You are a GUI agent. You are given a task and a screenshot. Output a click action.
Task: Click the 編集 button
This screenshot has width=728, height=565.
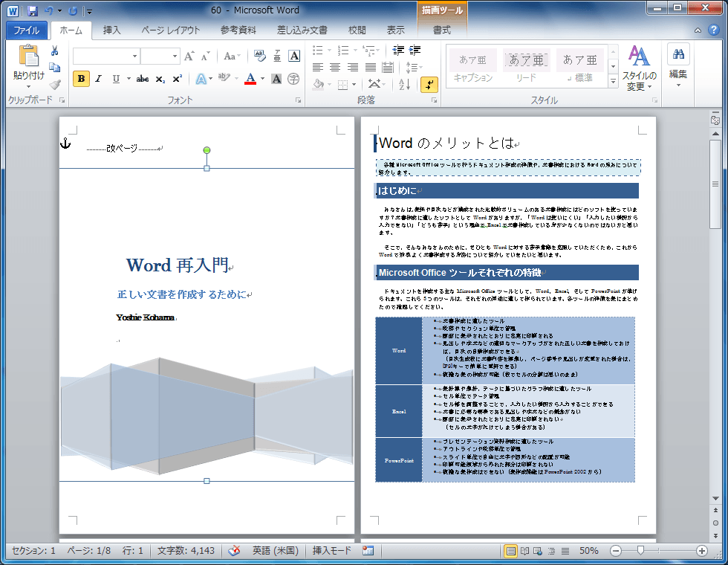[677, 66]
